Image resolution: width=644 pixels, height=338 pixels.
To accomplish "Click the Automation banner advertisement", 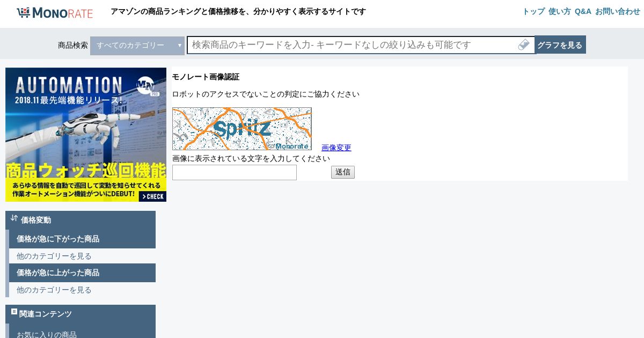I will click(x=86, y=135).
